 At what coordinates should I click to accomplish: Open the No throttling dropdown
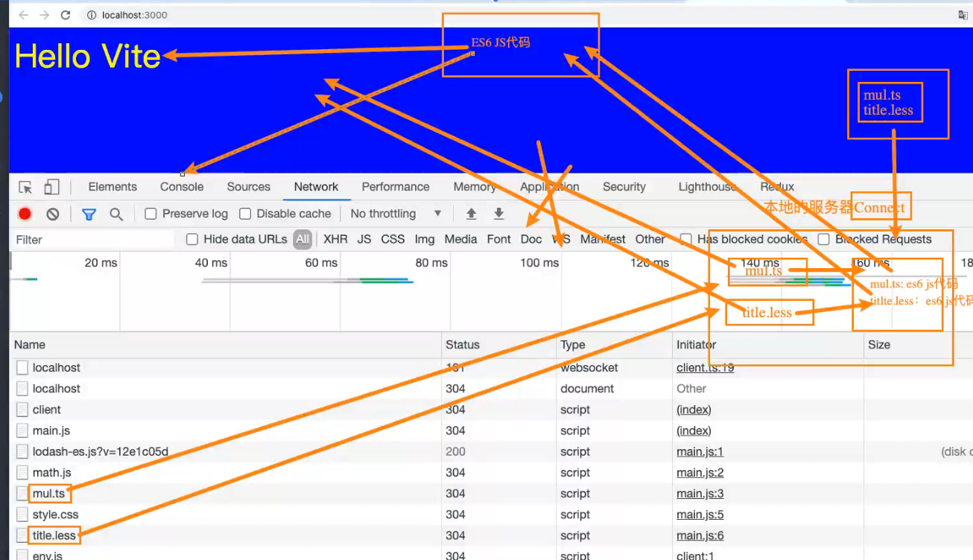pos(396,214)
